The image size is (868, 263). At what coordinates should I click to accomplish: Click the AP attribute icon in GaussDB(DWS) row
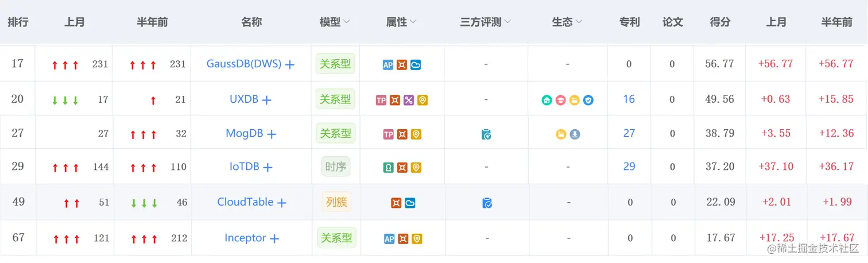388,65
